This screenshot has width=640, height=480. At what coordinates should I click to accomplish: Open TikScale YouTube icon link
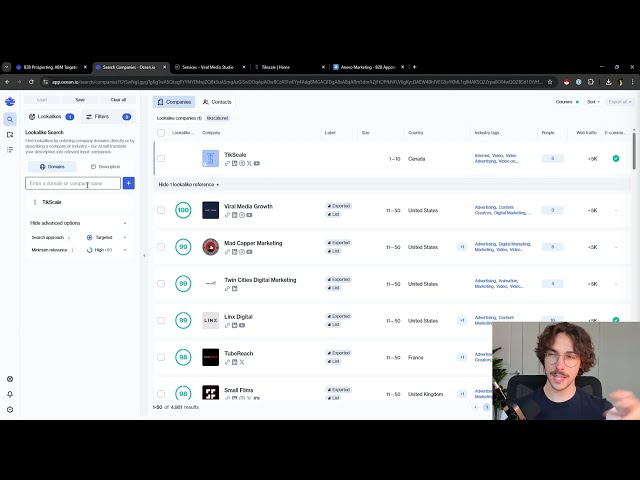click(256, 163)
